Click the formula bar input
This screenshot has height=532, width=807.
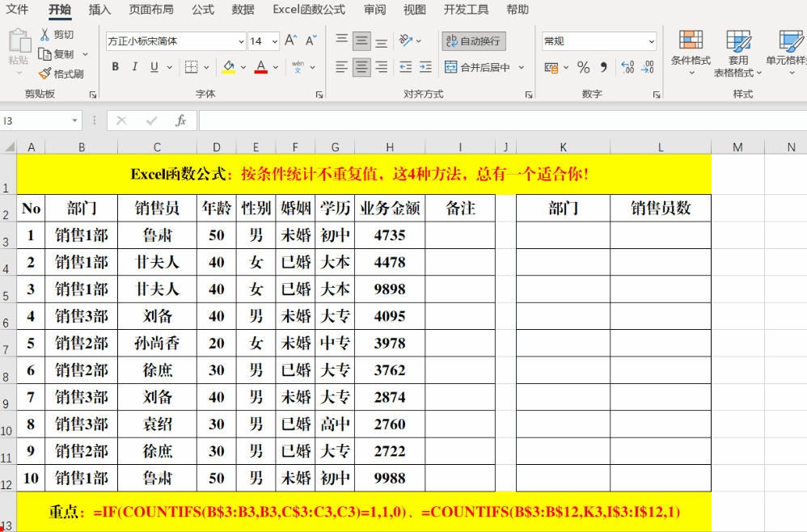(503, 121)
